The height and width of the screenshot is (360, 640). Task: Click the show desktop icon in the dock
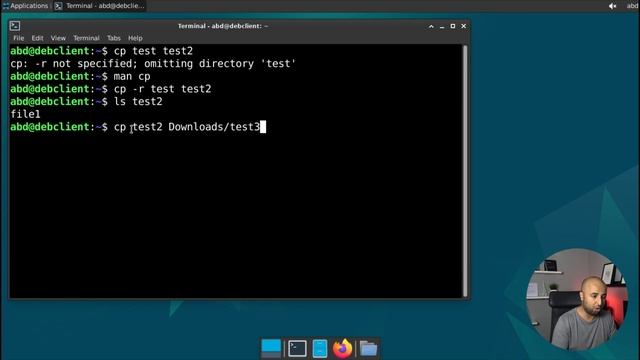click(271, 349)
